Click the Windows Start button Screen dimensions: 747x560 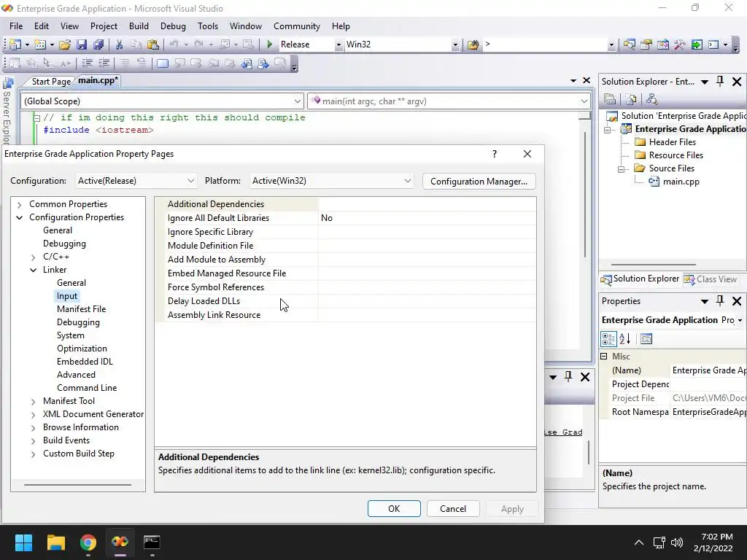23,542
